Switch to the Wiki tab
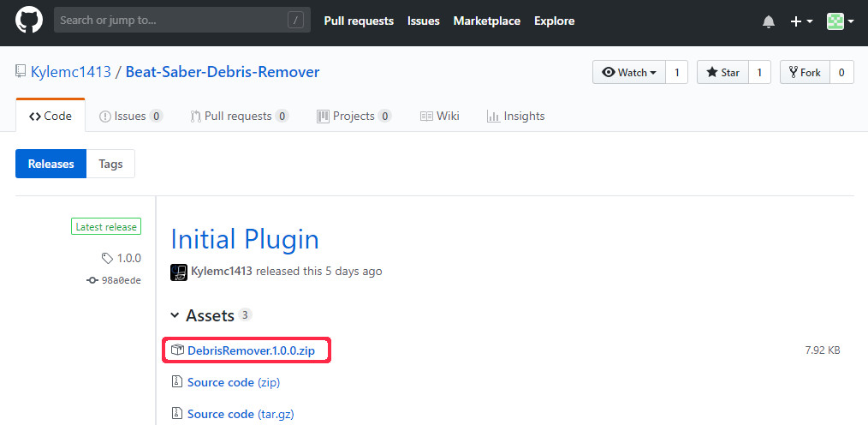868x425 pixels. click(440, 116)
